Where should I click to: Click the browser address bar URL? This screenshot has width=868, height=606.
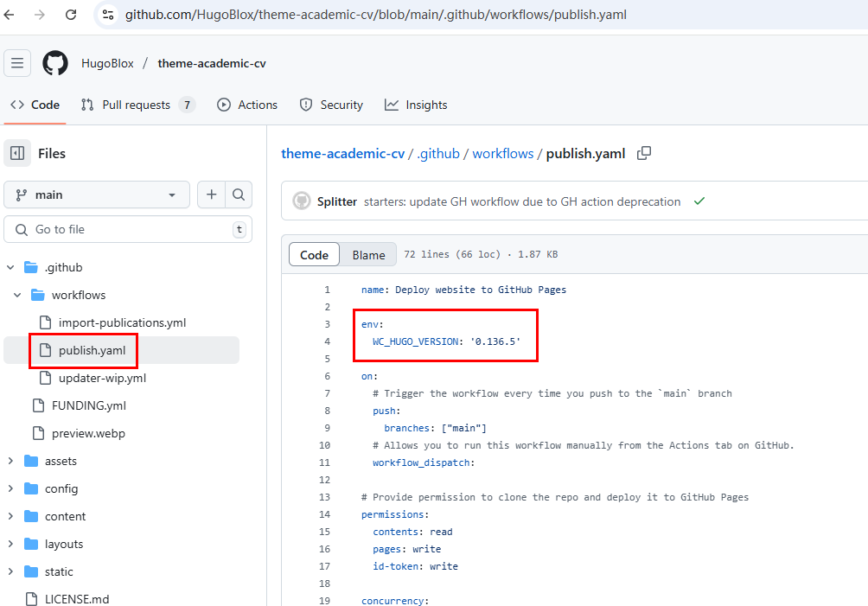(x=376, y=15)
